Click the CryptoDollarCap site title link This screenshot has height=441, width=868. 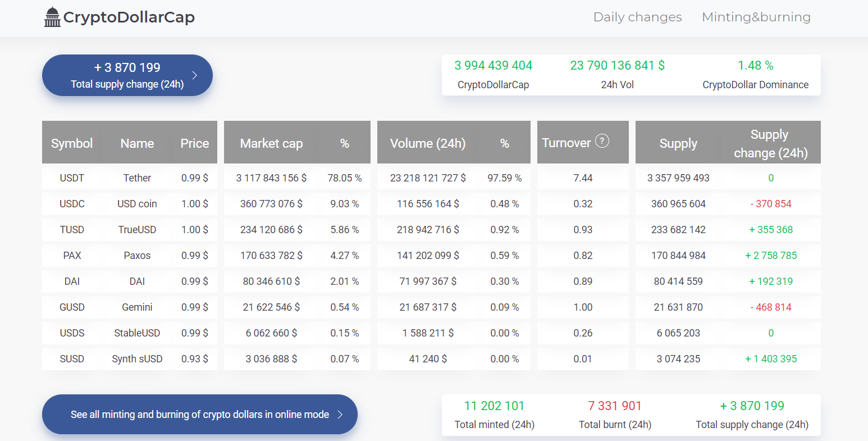[129, 17]
